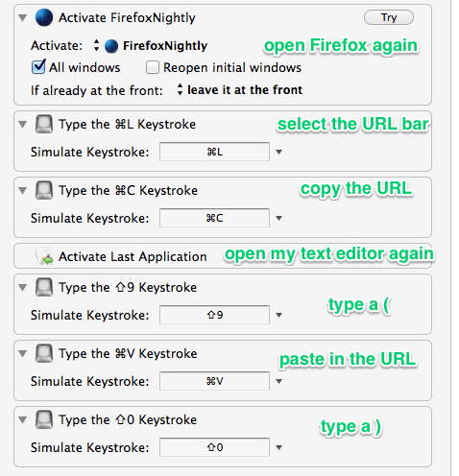Click the Activate Last Application icon

click(44, 256)
